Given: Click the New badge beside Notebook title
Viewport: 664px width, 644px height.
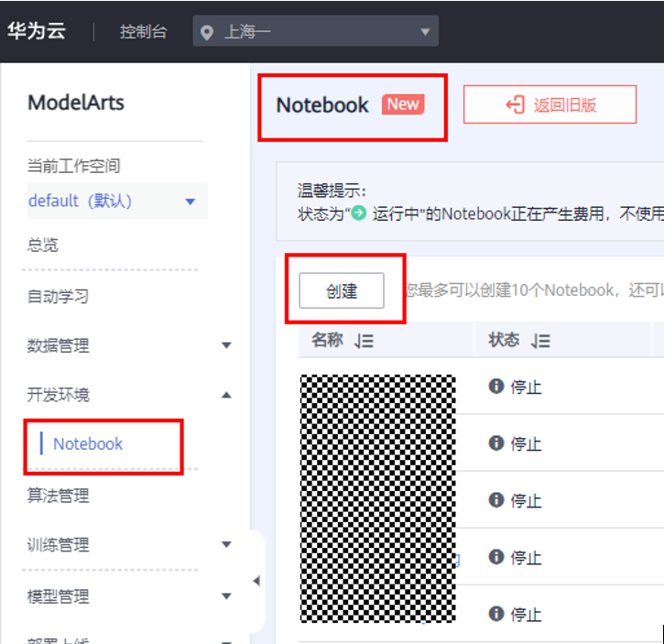Looking at the screenshot, I should pyautogui.click(x=403, y=104).
